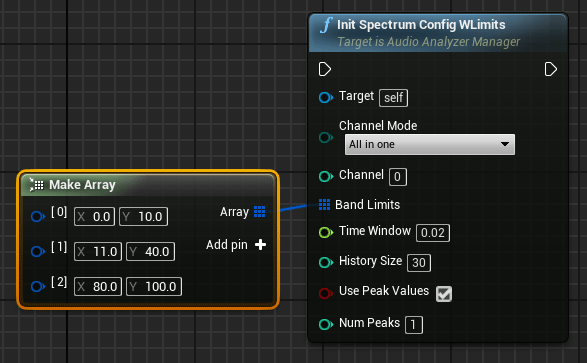Image resolution: width=587 pixels, height=363 pixels.
Task: Click the Y field of index [0] showing 10.0
Action: (143, 217)
